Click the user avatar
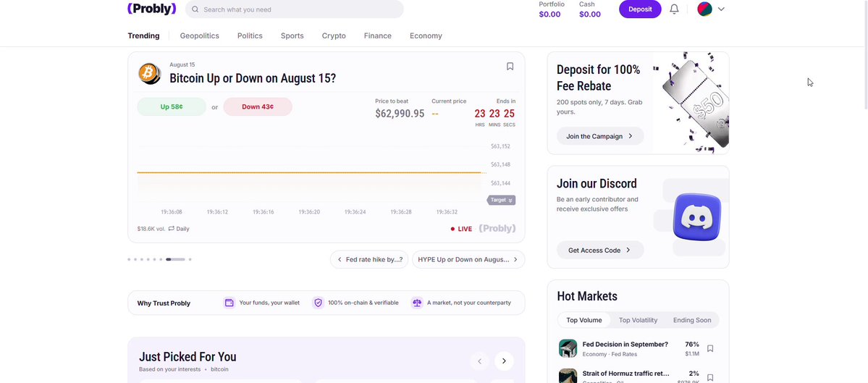This screenshot has height=383, width=868. [x=704, y=9]
